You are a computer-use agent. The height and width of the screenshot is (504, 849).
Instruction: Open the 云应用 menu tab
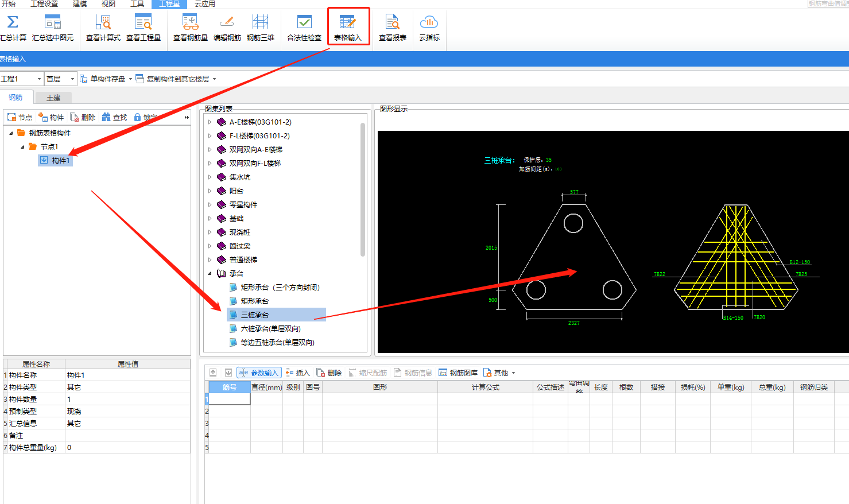point(205,4)
